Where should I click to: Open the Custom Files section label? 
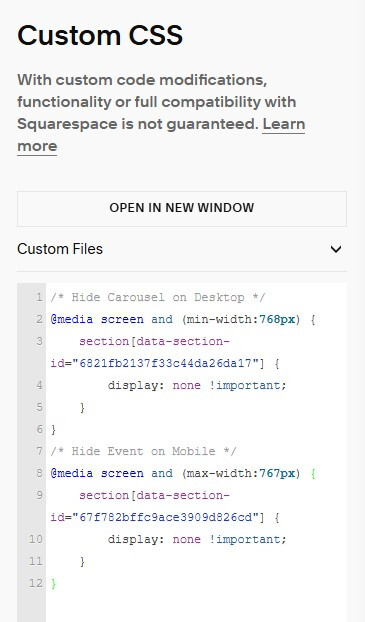pos(60,249)
